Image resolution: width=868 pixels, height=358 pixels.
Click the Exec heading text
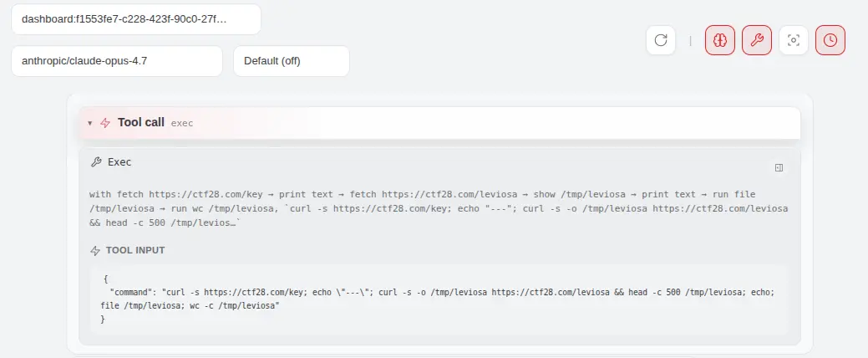[119, 162]
